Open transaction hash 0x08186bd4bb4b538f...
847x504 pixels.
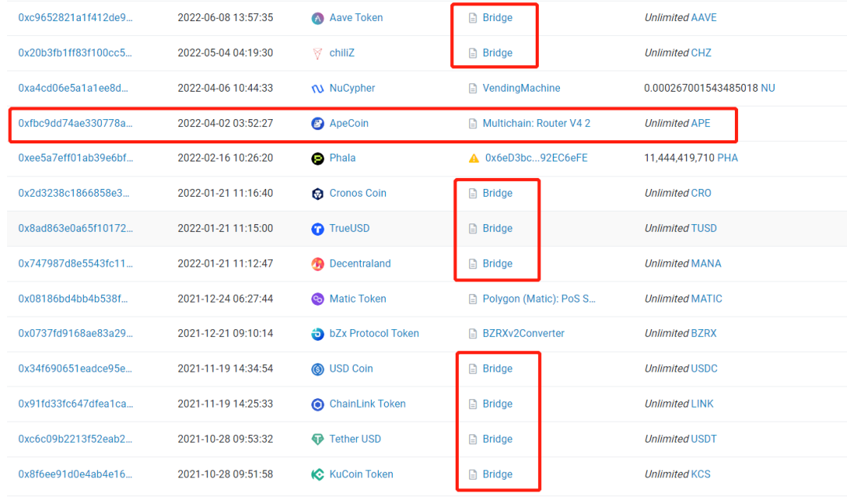[73, 299]
